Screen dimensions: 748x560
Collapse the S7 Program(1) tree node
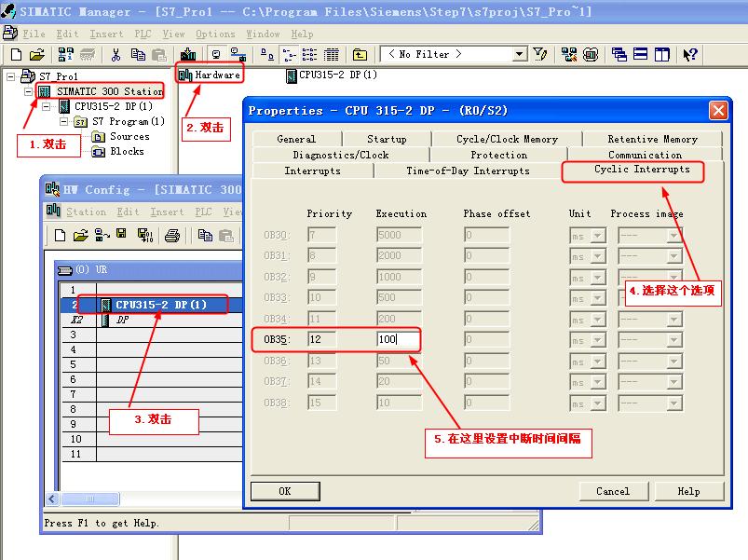[x=63, y=122]
